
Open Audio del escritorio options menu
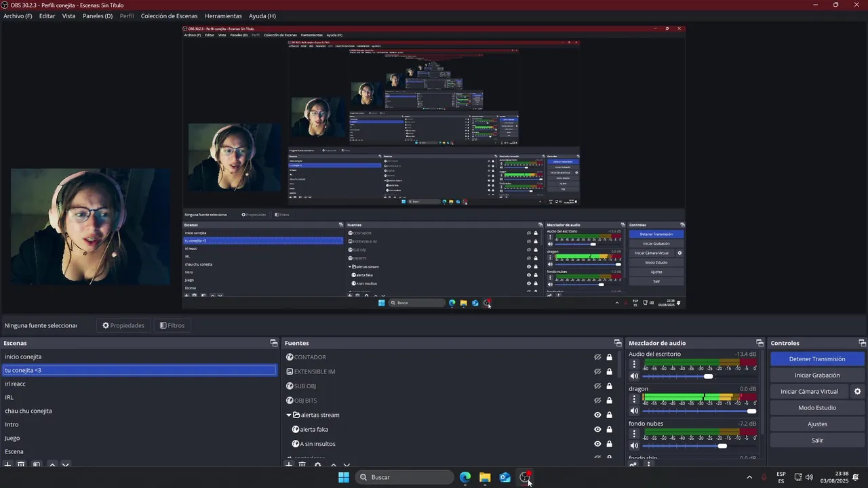coord(634,365)
